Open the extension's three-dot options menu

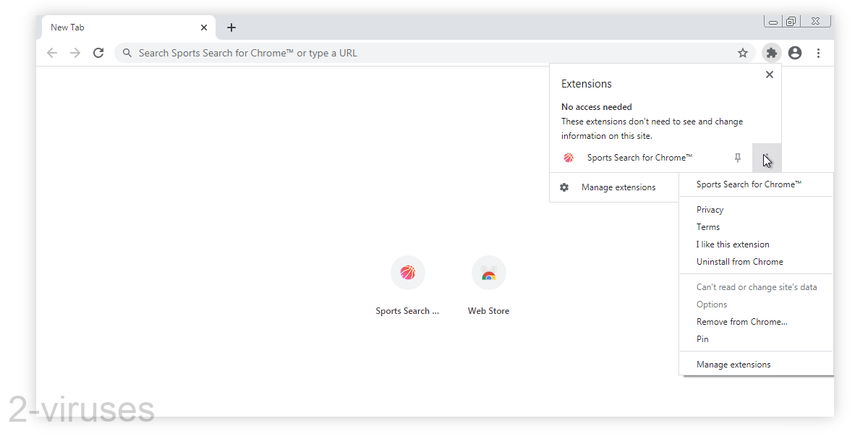(767, 157)
